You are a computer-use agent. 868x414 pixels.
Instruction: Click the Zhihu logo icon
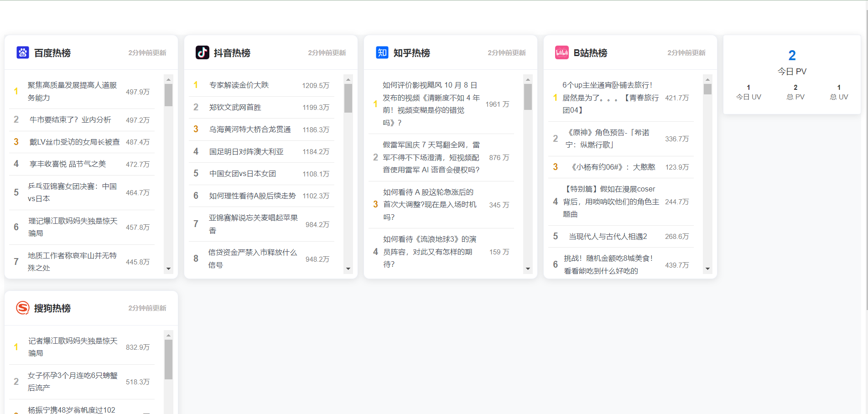[382, 52]
